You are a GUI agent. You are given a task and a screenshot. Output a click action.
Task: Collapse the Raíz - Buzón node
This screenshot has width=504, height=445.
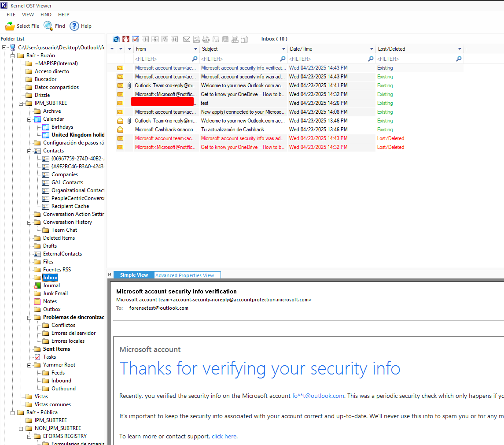tap(12, 56)
